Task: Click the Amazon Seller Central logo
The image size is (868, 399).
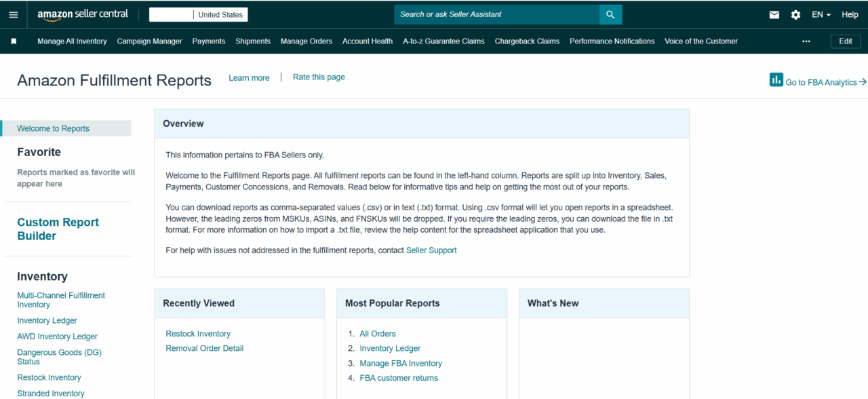Action: point(83,14)
